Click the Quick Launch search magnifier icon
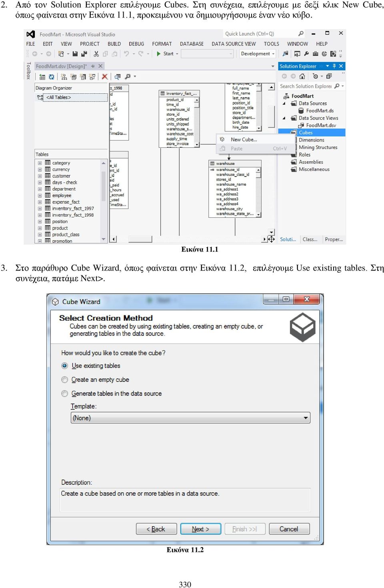 point(301,34)
